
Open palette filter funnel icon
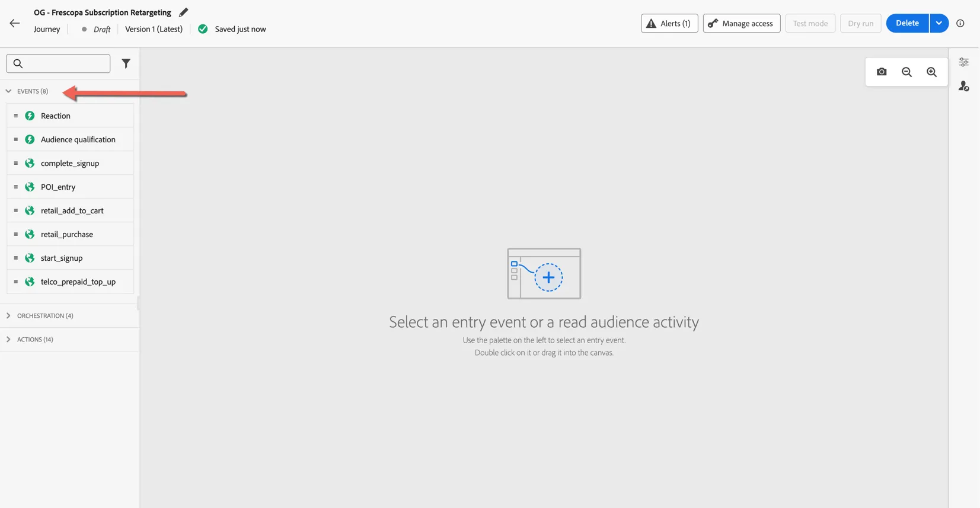tap(126, 63)
